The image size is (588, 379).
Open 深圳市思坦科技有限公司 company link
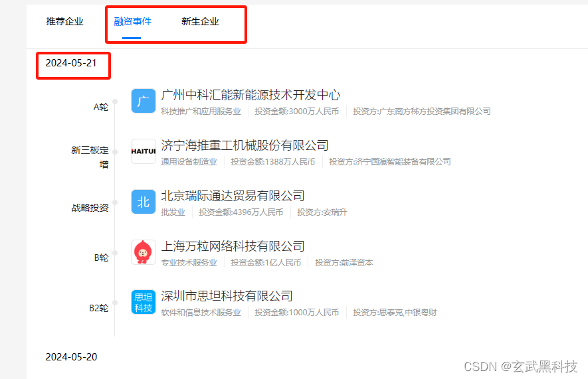[x=227, y=296]
